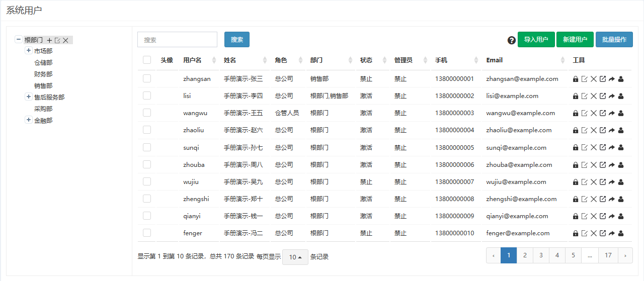The width and height of the screenshot is (644, 281).
Task: Click the lock icon in zhaoliu's row
Action: tap(576, 130)
